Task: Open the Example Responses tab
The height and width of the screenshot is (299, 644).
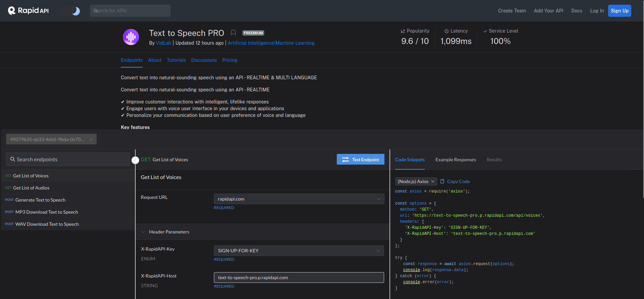Action: click(x=456, y=160)
